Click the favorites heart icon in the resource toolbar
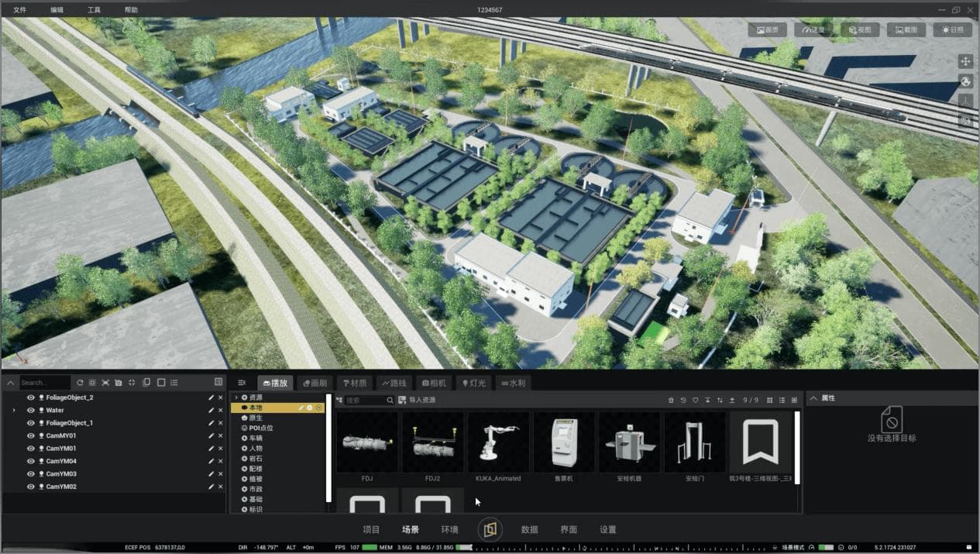The width and height of the screenshot is (980, 554). [696, 400]
